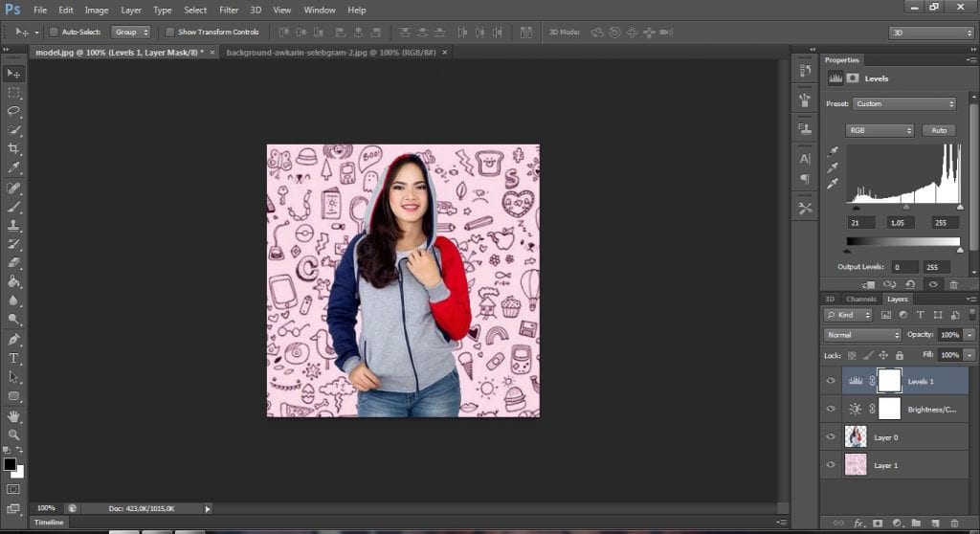
Task: Activate the Zoom tool
Action: coord(14,434)
